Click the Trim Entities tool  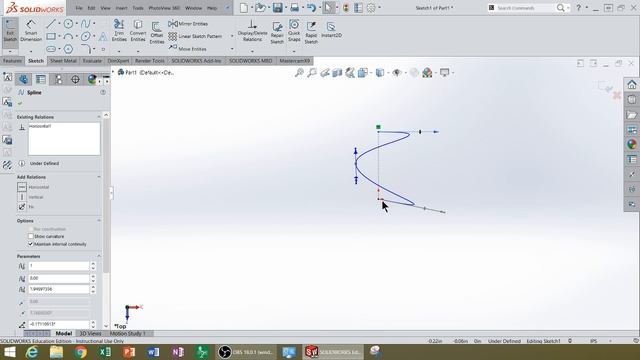click(x=119, y=30)
